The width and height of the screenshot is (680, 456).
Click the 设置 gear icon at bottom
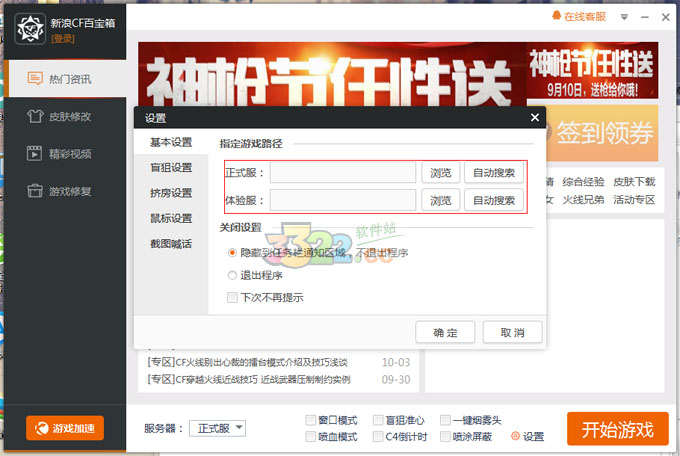516,436
